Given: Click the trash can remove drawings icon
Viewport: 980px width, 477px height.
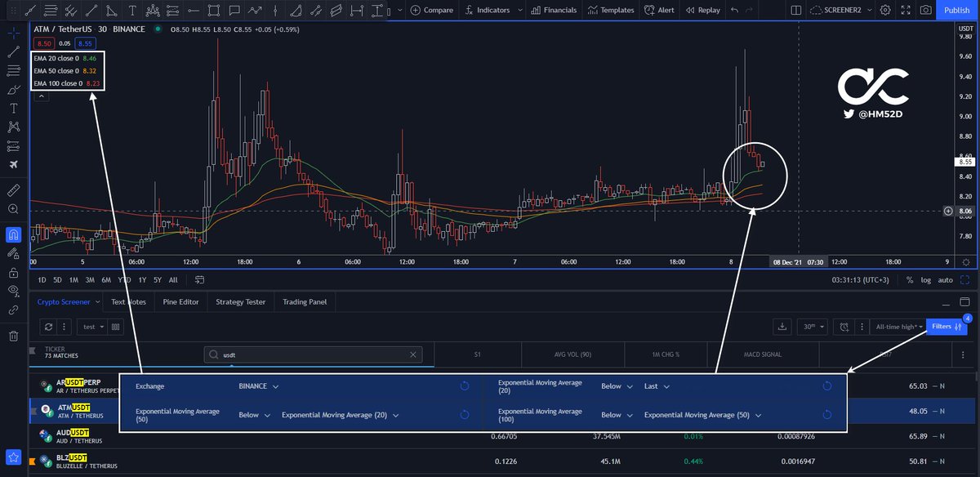Looking at the screenshot, I should point(13,336).
